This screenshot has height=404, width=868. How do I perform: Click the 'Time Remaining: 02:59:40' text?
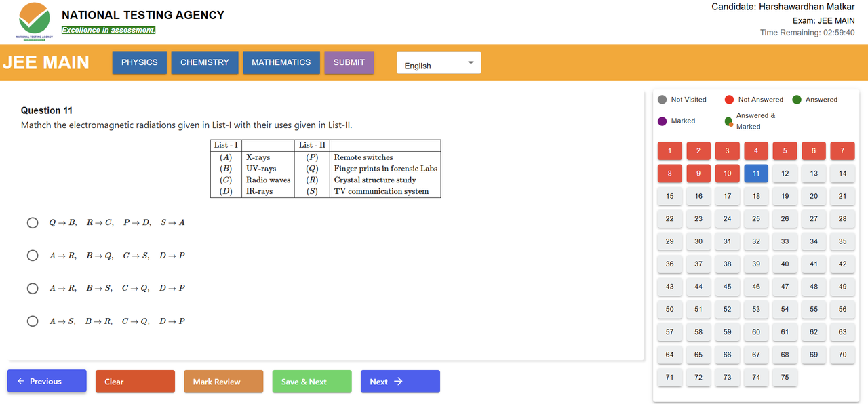(x=808, y=33)
